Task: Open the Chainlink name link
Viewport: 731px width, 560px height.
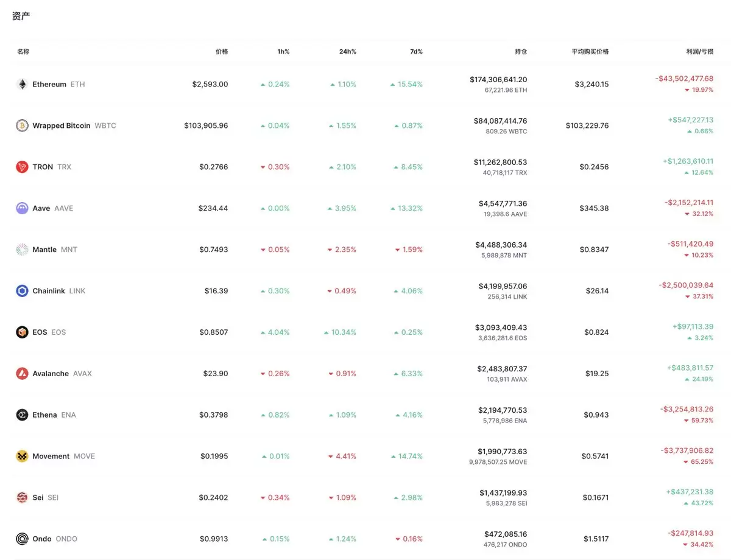Action: (49, 291)
